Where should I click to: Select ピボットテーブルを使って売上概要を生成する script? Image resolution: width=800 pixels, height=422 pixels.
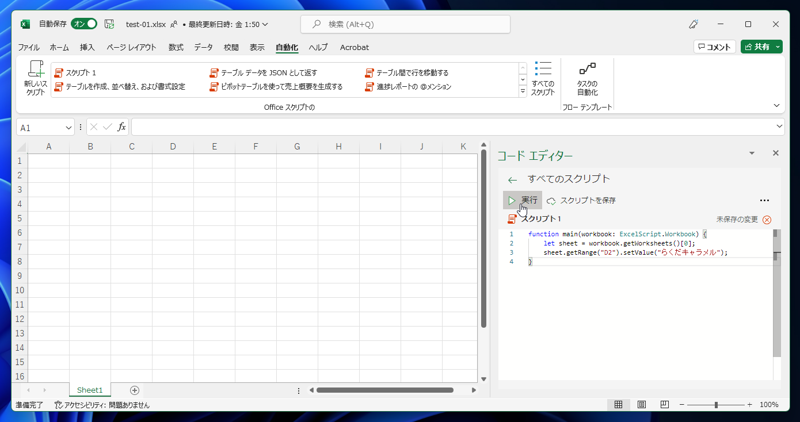[276, 87]
